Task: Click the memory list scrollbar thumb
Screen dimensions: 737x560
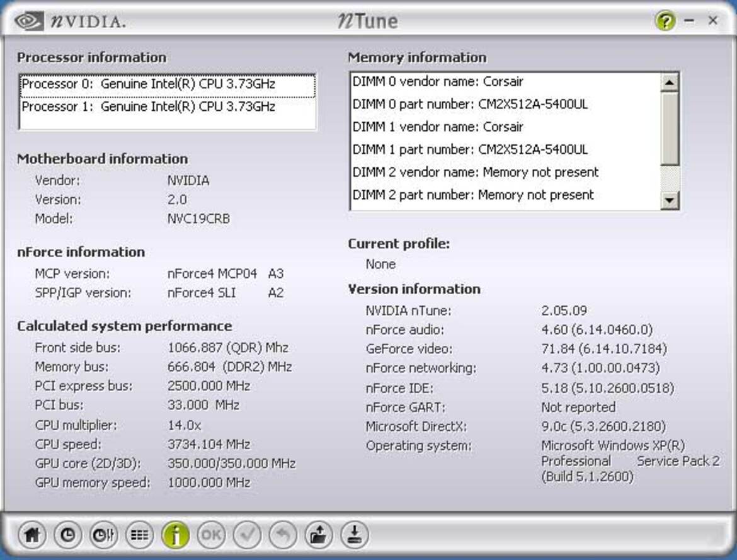Action: 670,129
